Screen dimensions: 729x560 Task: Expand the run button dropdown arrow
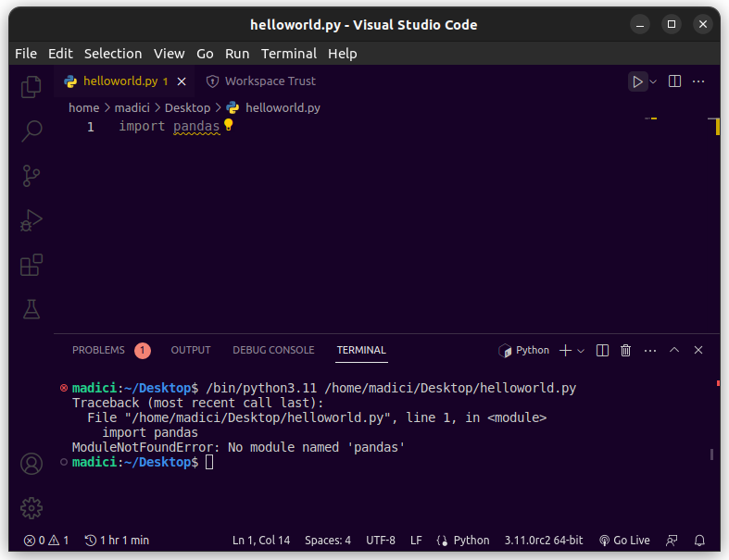653,81
